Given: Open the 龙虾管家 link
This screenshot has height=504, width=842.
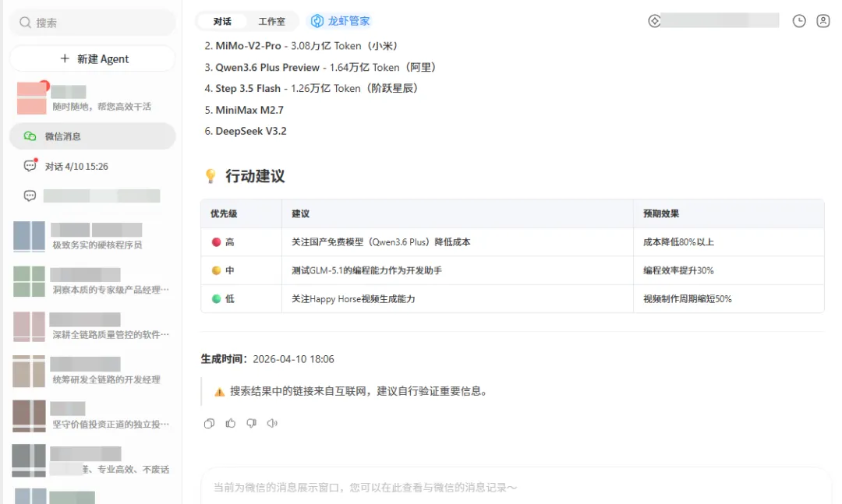Looking at the screenshot, I should tap(341, 21).
